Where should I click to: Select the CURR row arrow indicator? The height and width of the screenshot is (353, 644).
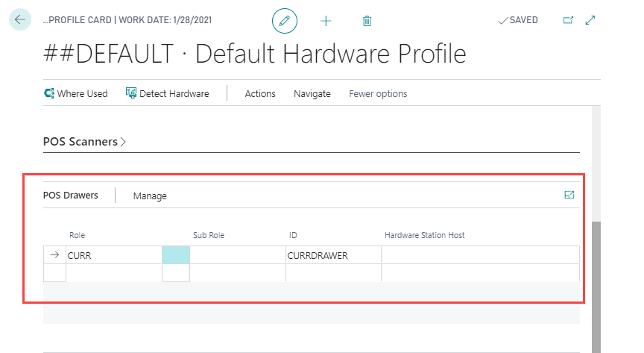54,254
